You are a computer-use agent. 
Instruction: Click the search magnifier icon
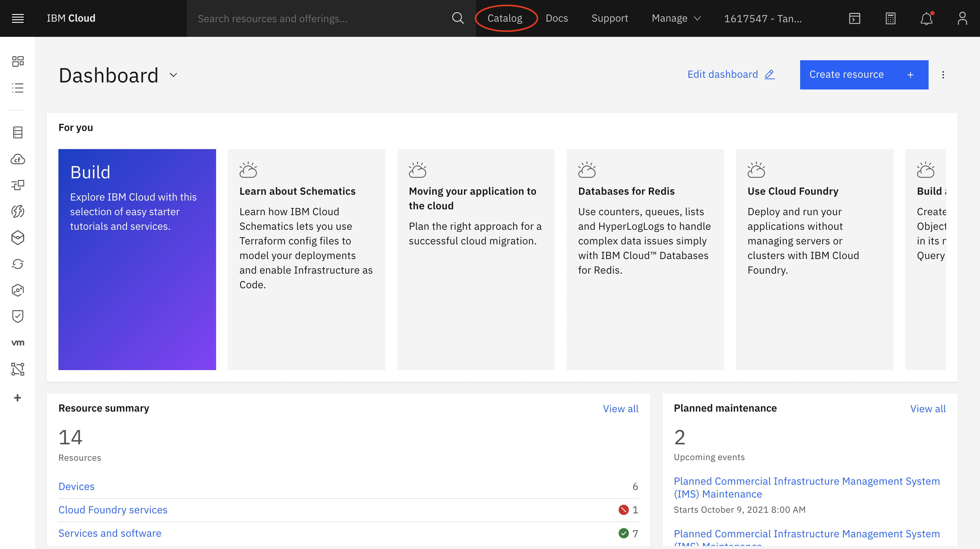pos(458,18)
